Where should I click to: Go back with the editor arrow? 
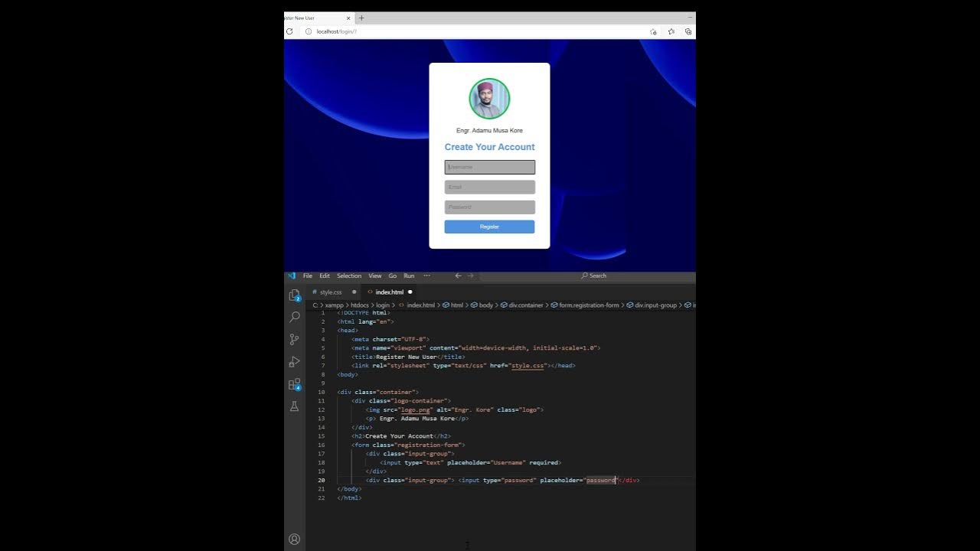tap(458, 275)
